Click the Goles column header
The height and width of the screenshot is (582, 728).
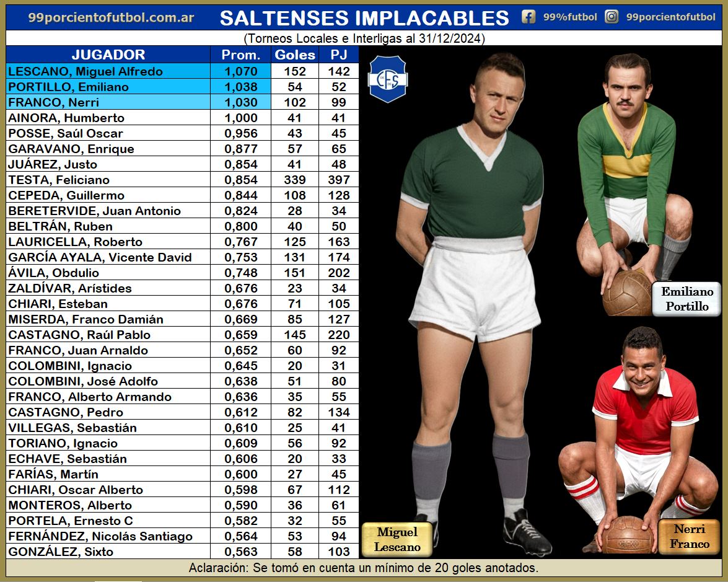coord(295,55)
